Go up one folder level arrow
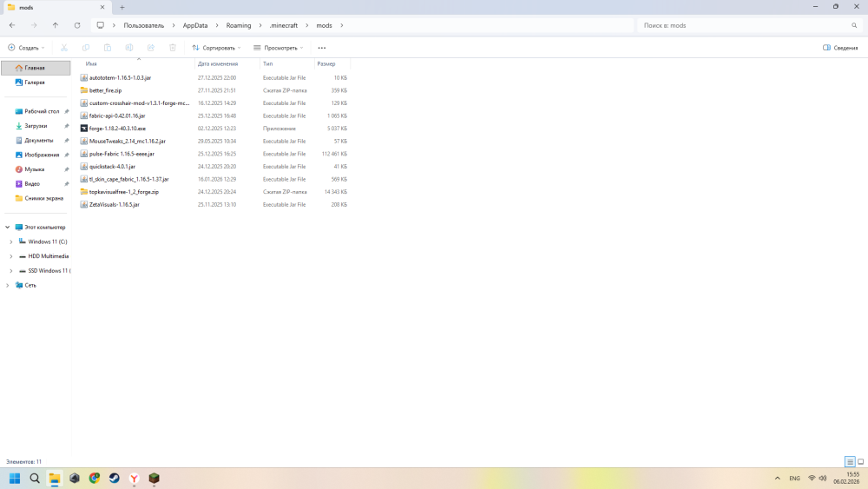Screen dimensions: 868x489 [x=56, y=25]
